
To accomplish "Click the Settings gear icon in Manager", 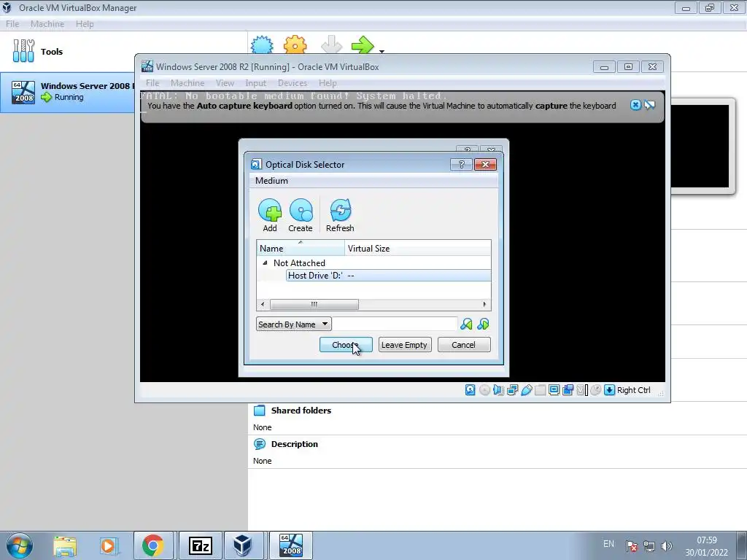I will (295, 44).
